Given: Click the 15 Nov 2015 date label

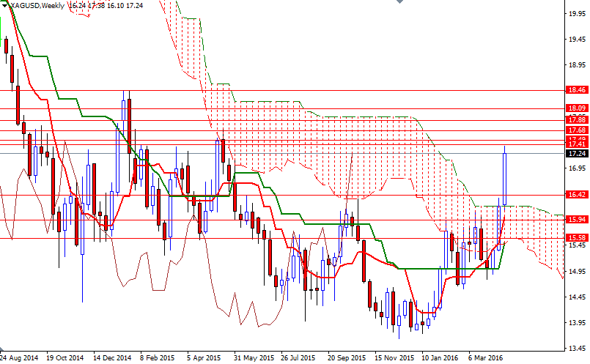Looking at the screenshot, I should pyautogui.click(x=394, y=357).
